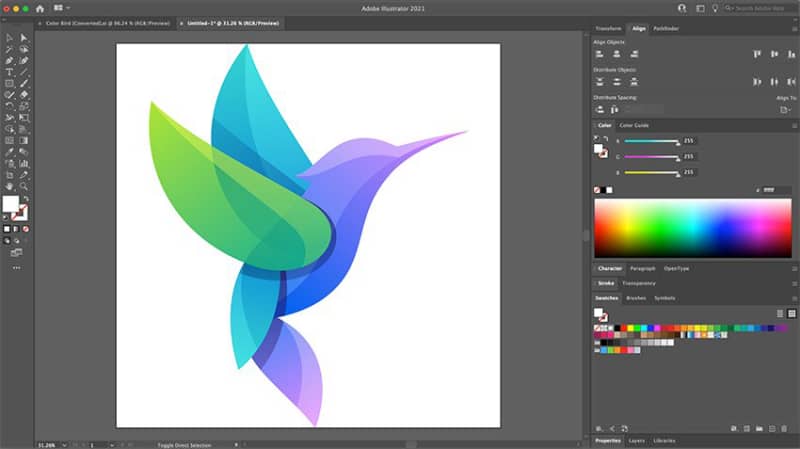Select the Magic Wand tool
Viewport: 800px width, 449px height.
click(9, 49)
